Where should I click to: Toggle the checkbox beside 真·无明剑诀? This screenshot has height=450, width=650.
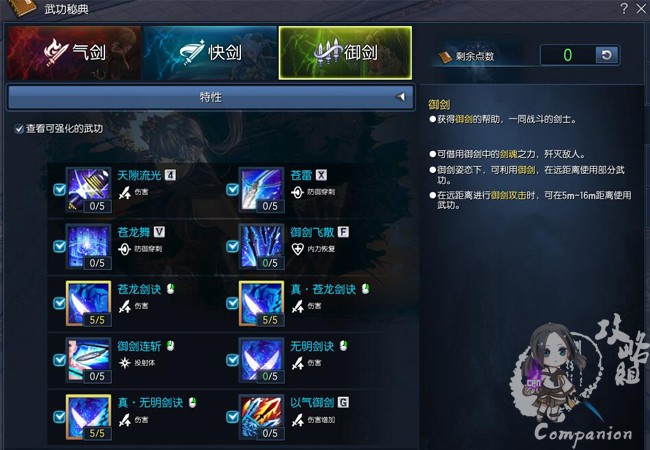pyautogui.click(x=59, y=417)
